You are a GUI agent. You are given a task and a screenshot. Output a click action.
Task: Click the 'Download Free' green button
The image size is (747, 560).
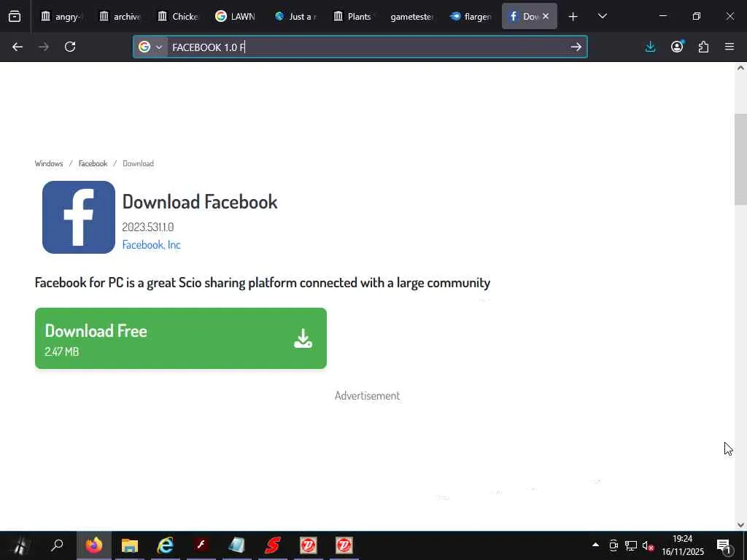point(181,338)
